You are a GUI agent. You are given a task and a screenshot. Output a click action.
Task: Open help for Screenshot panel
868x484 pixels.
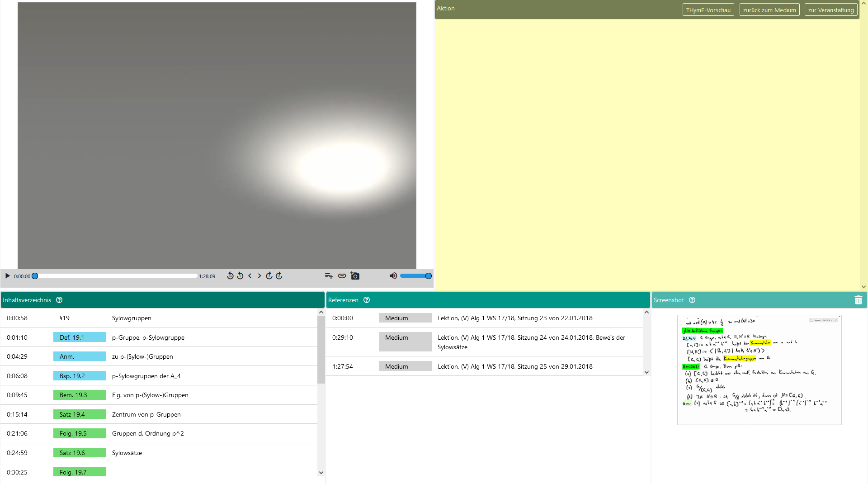click(x=692, y=300)
